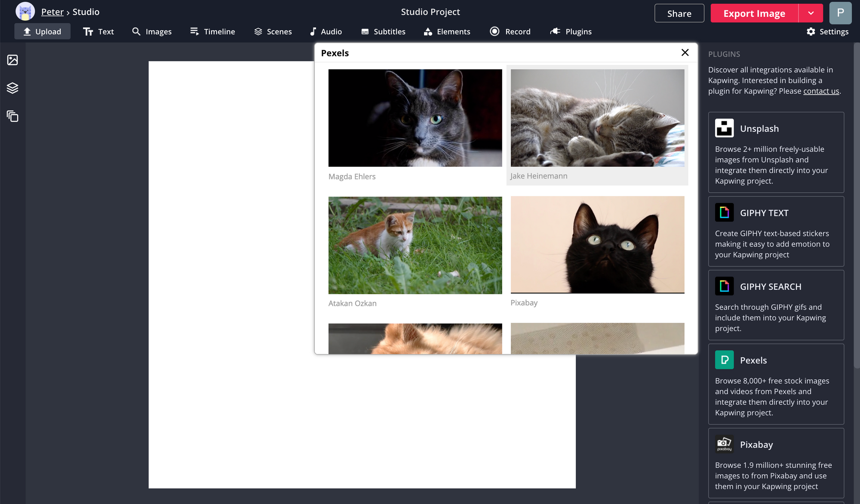This screenshot has height=504, width=860.
Task: Choose the Atakan Ozkan kitten photo
Action: pos(415,245)
